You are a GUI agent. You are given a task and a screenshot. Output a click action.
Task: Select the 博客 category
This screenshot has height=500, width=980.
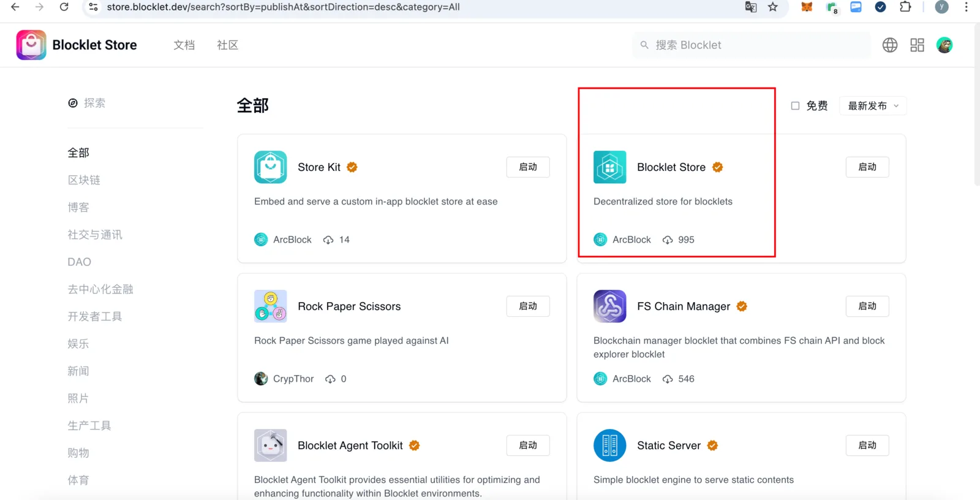[78, 207]
